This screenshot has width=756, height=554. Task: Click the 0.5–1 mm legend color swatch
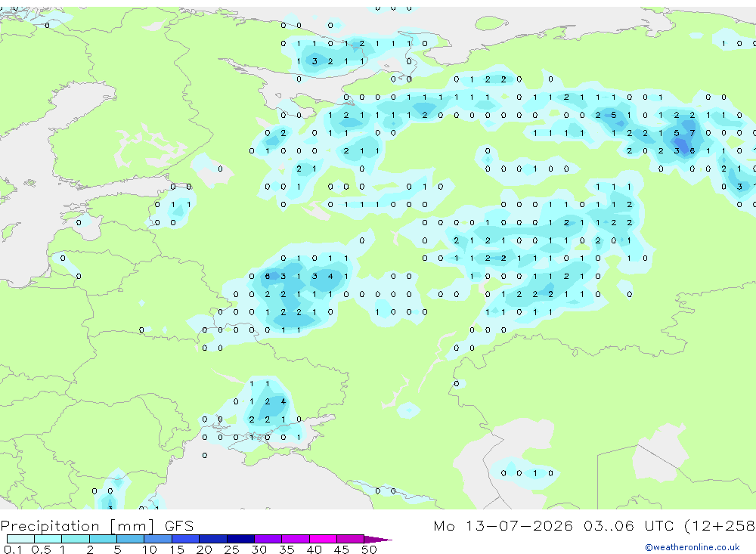48,539
